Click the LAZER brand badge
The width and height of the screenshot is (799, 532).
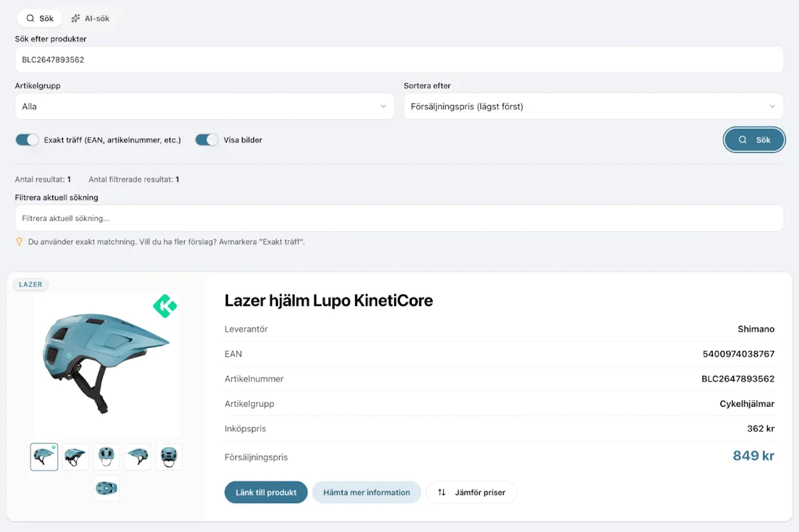click(31, 284)
